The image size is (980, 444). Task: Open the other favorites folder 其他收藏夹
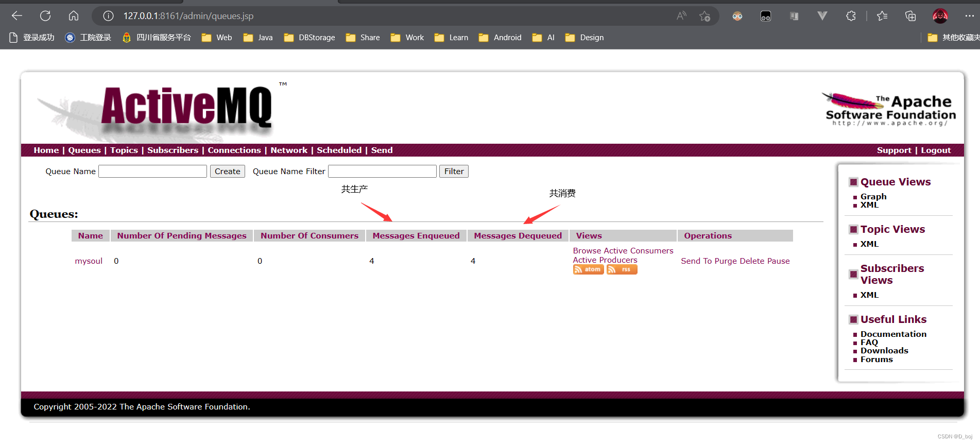point(953,38)
